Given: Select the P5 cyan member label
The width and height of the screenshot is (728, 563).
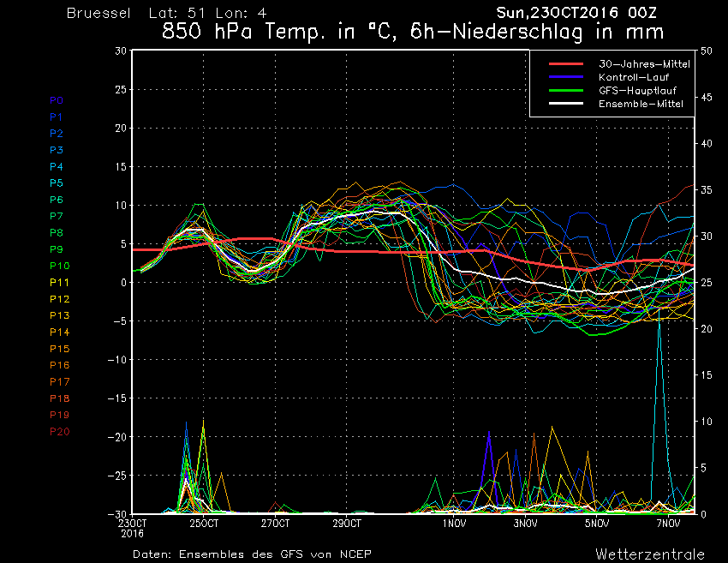Looking at the screenshot, I should click(57, 183).
